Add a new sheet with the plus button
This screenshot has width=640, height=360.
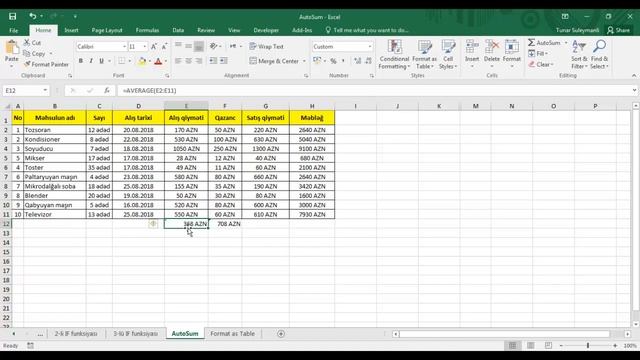click(x=281, y=334)
